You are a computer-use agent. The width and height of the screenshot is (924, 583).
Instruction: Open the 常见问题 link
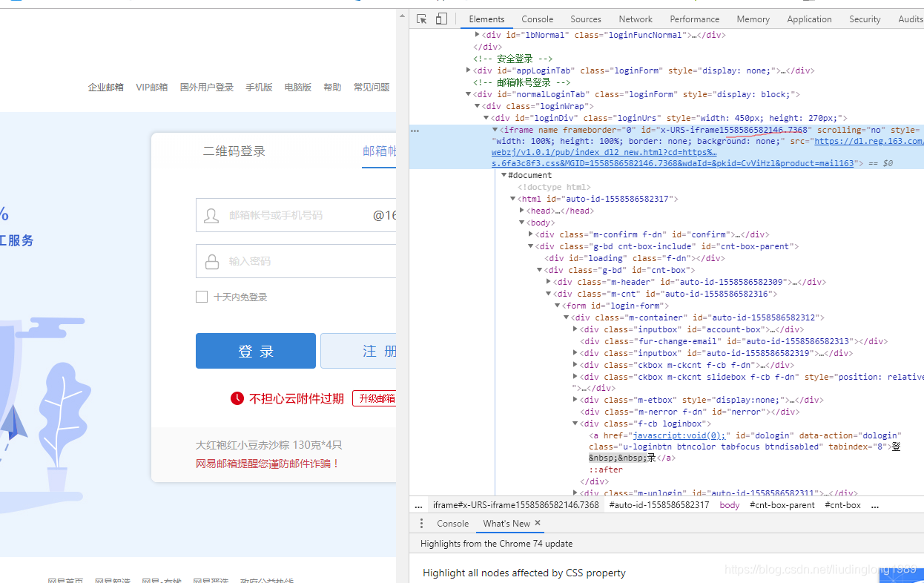pyautogui.click(x=372, y=88)
